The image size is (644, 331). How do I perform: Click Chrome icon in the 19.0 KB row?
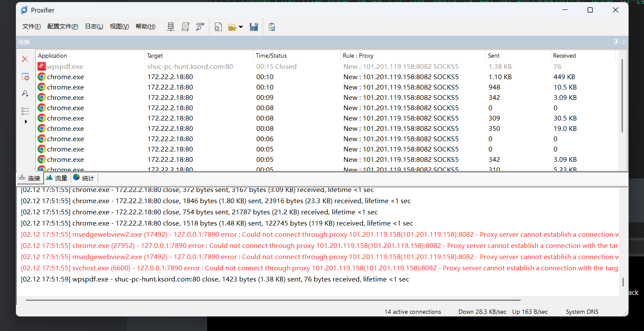coord(42,128)
